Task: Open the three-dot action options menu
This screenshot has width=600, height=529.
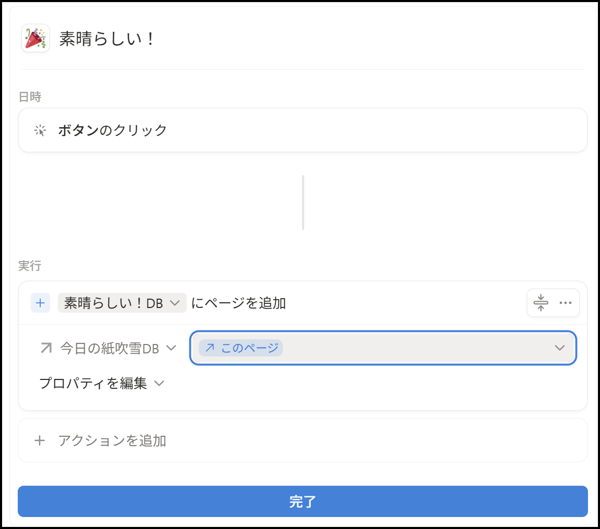Action: pyautogui.click(x=566, y=303)
